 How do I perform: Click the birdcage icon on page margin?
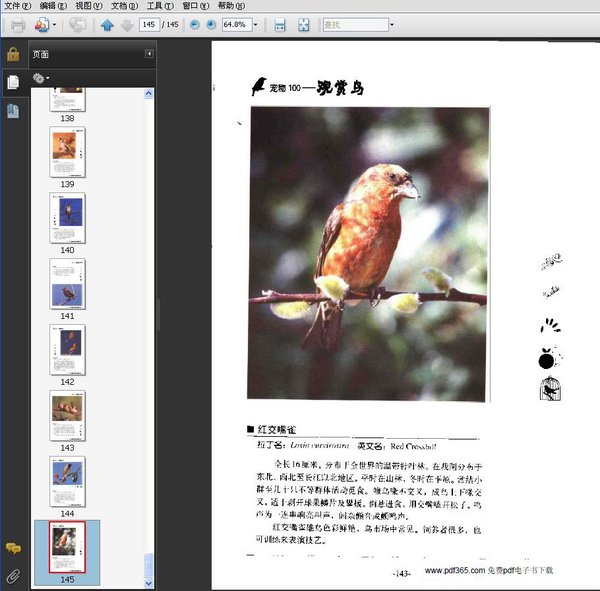coord(550,389)
